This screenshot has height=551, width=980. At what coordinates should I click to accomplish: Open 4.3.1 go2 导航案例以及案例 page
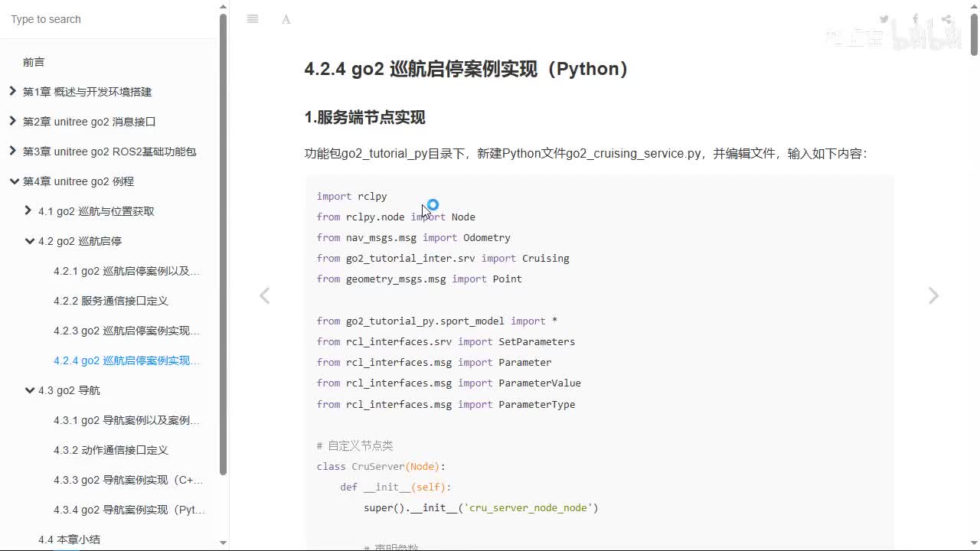pos(127,420)
